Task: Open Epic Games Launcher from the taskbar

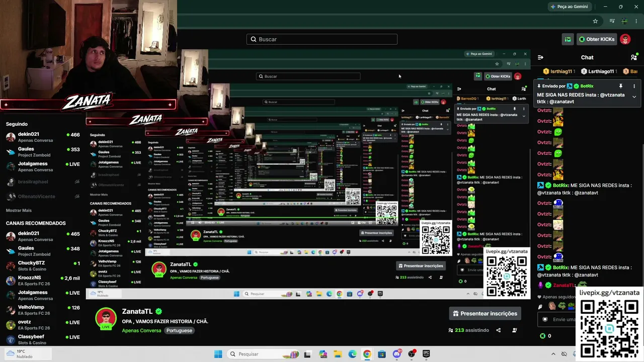Action: [x=426, y=354]
